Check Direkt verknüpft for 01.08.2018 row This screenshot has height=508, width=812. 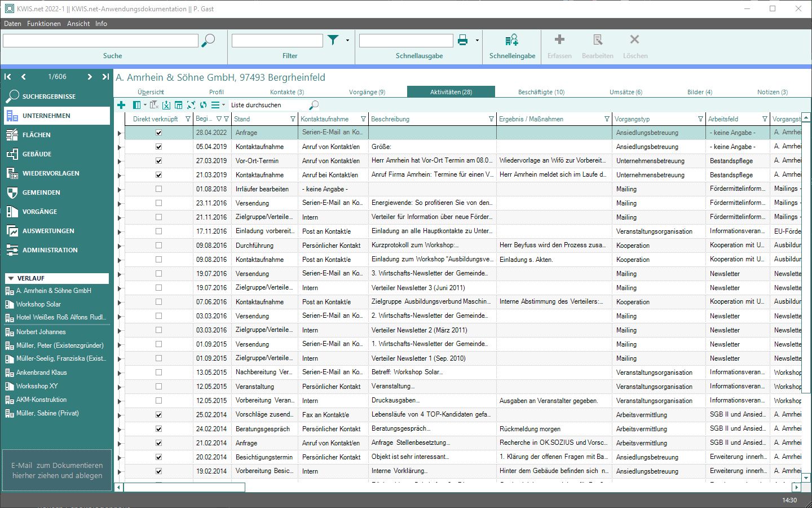[158, 189]
